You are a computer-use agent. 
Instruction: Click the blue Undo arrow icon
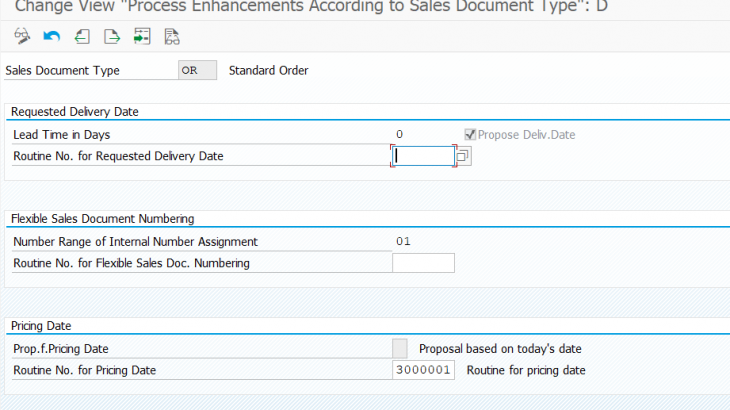click(x=52, y=37)
